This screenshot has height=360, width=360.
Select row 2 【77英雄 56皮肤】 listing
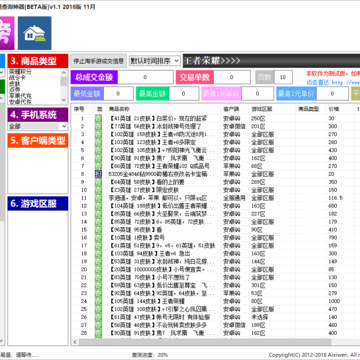(155, 126)
